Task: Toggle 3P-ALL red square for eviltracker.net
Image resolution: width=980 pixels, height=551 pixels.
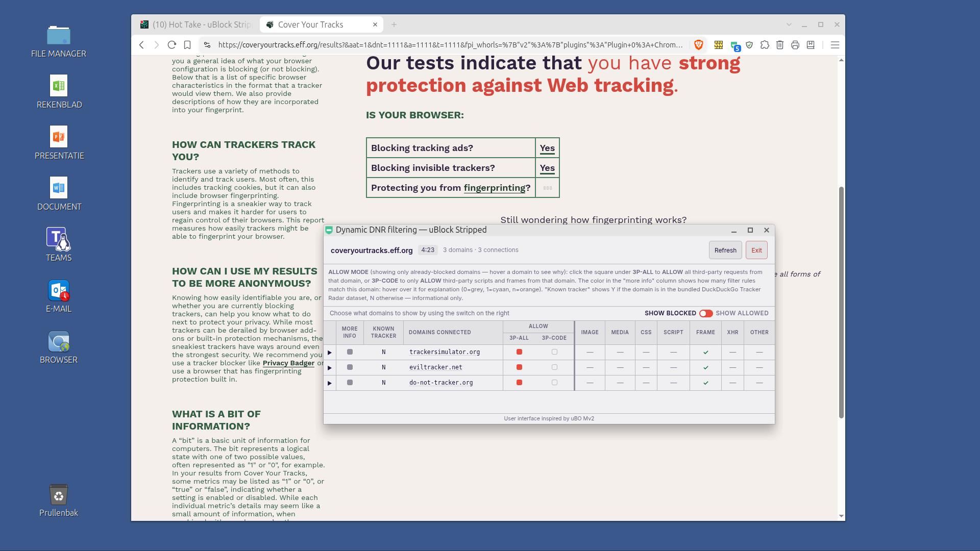Action: [519, 367]
